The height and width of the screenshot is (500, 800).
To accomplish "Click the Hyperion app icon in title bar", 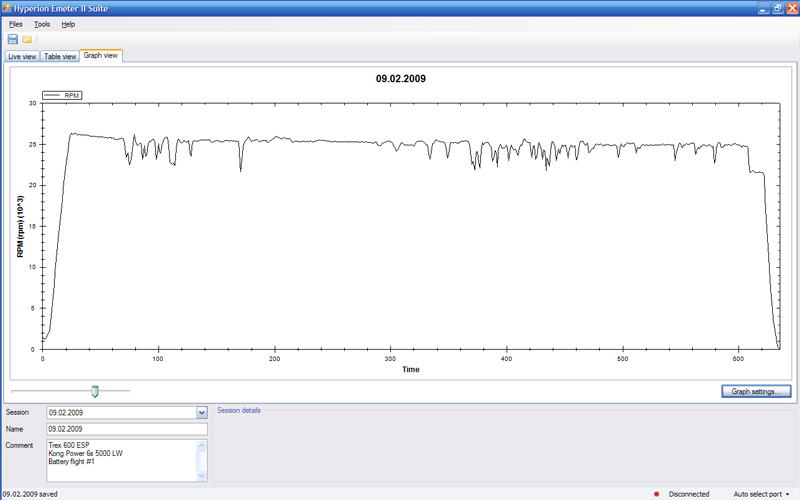I will click(9, 8).
